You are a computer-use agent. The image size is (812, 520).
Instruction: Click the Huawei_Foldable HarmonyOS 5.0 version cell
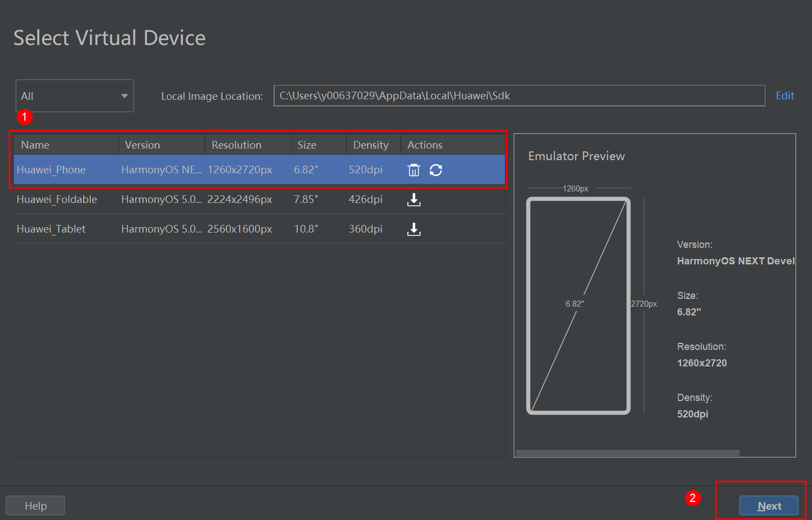pos(162,199)
